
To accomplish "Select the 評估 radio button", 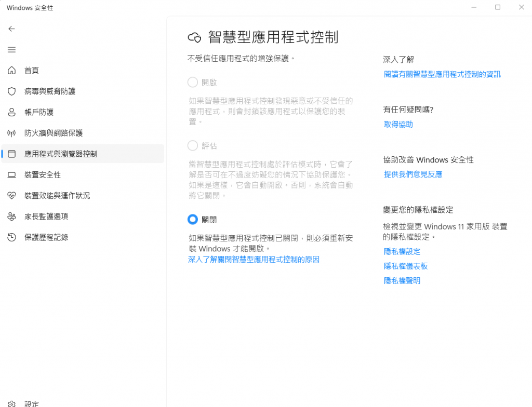I will coord(193,146).
